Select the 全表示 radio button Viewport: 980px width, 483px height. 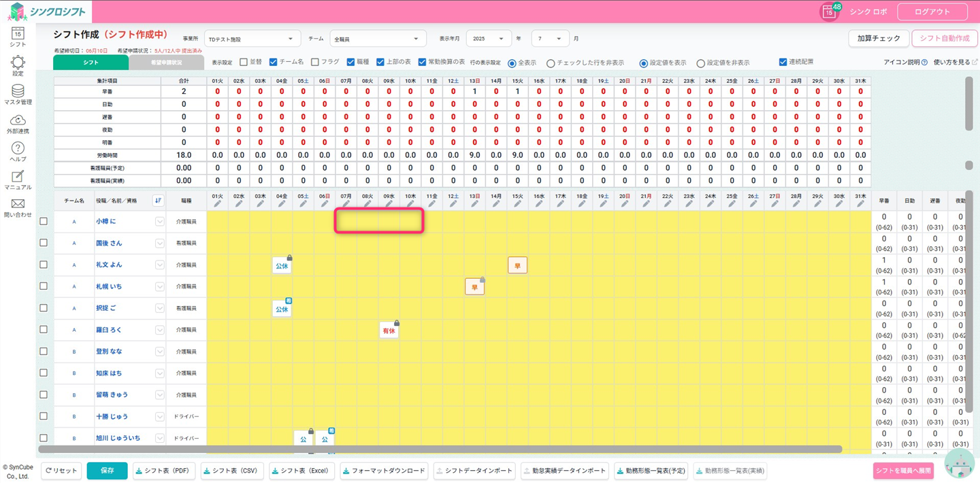point(512,63)
